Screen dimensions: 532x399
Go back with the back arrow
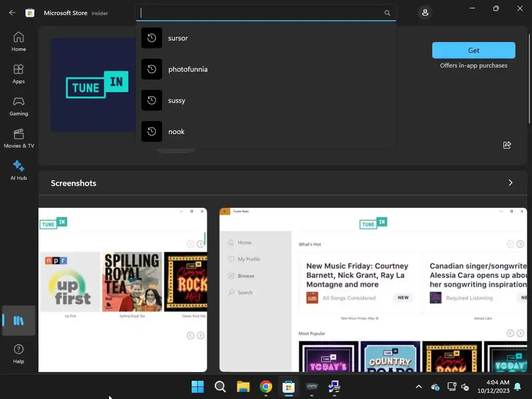tap(12, 12)
